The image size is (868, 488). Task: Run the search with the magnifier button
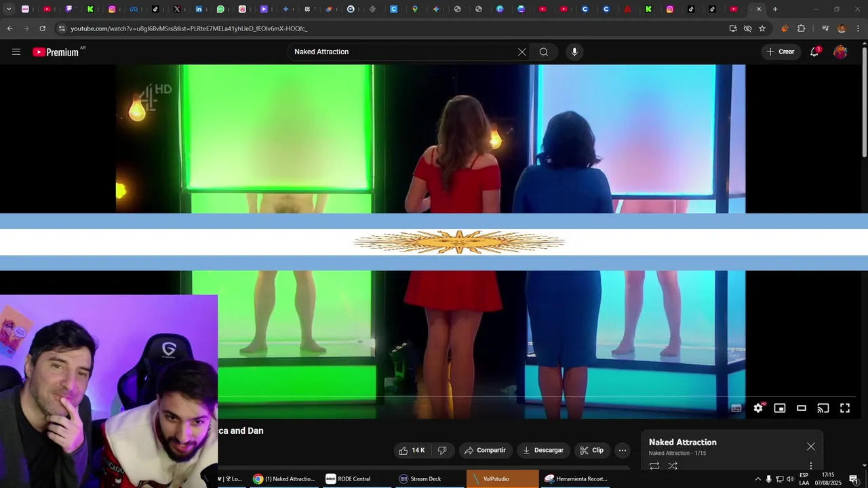point(544,52)
